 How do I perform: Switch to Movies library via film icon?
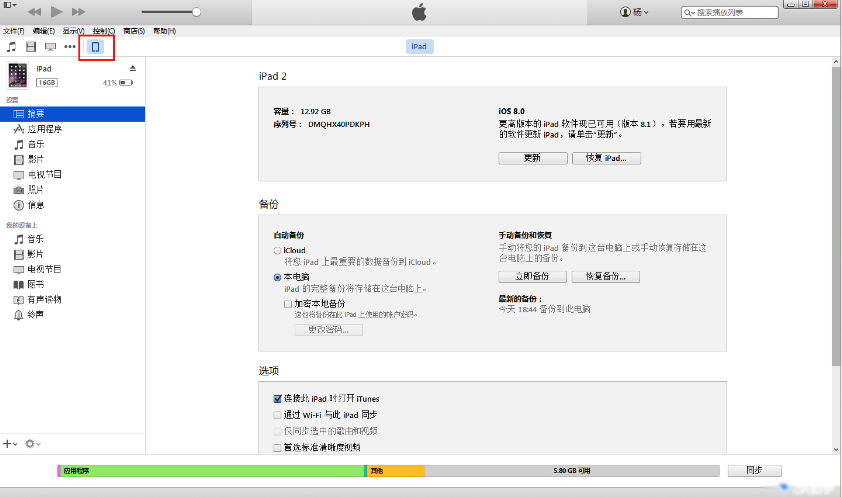31,47
